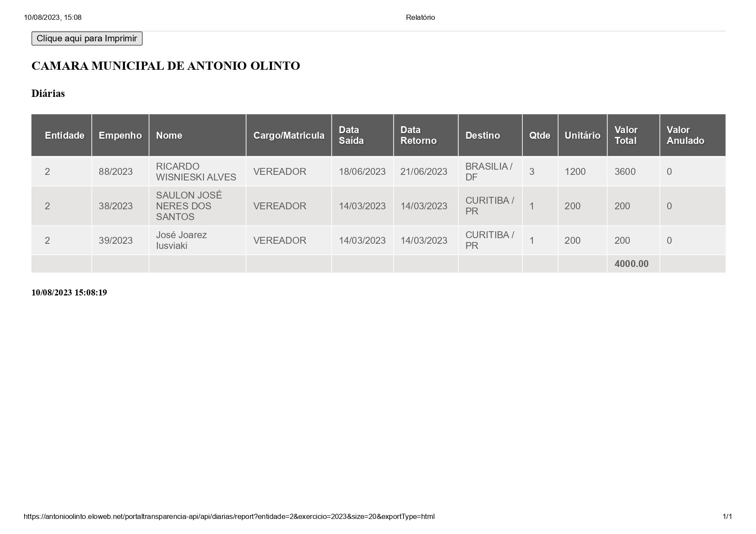Select the Empenho column header

[120, 135]
